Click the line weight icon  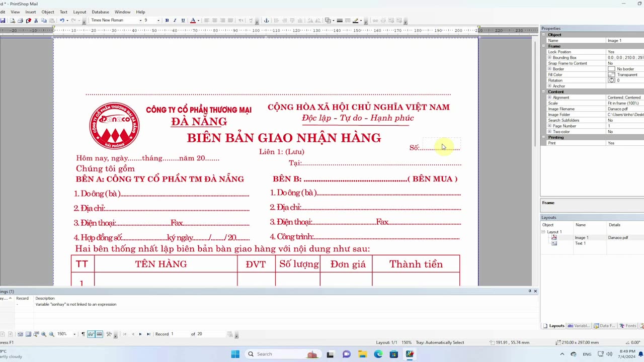tap(340, 21)
